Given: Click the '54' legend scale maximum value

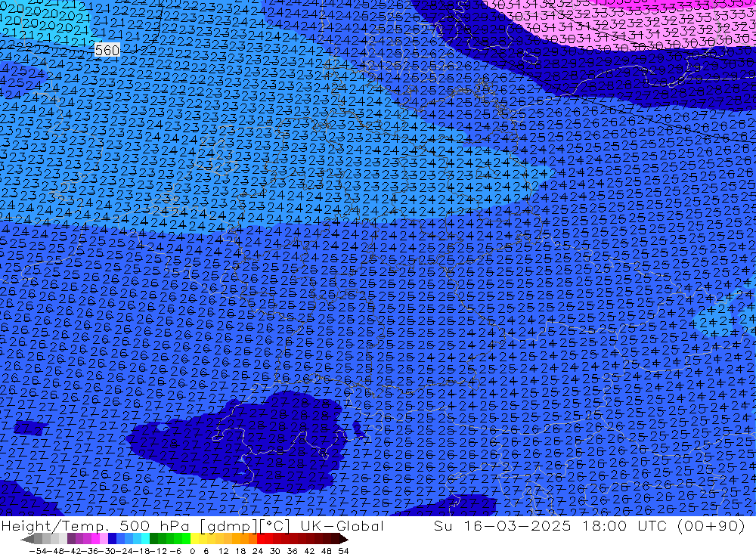Looking at the screenshot, I should tap(343, 551).
